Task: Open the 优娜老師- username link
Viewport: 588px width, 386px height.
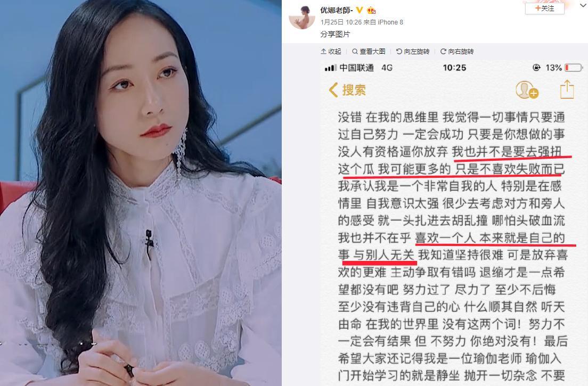Action: (337, 10)
